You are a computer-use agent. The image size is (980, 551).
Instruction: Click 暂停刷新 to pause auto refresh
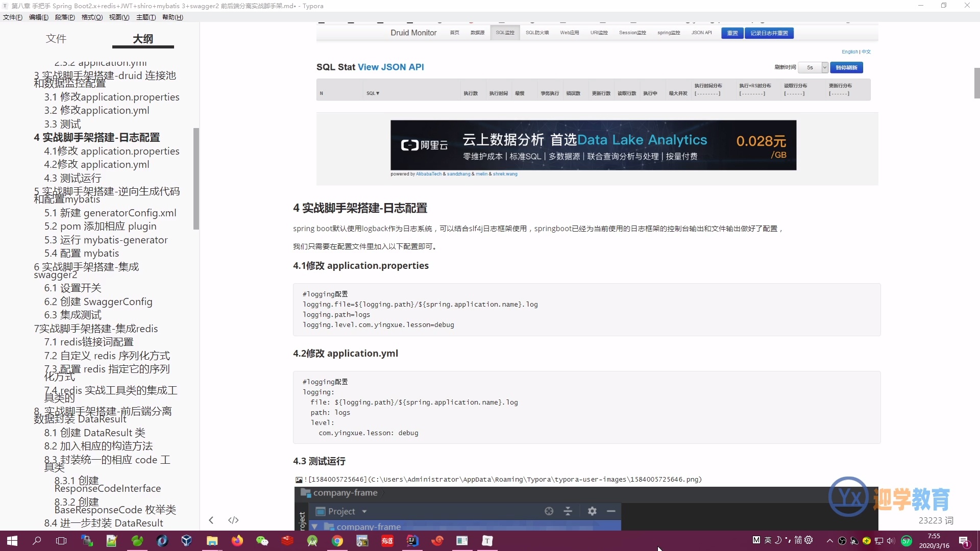[847, 67]
